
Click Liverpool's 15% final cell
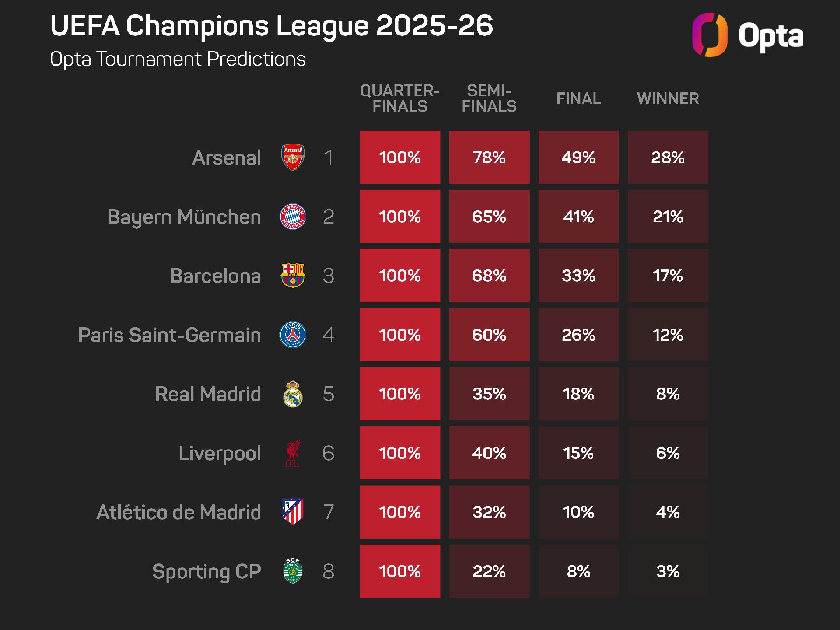click(x=578, y=453)
